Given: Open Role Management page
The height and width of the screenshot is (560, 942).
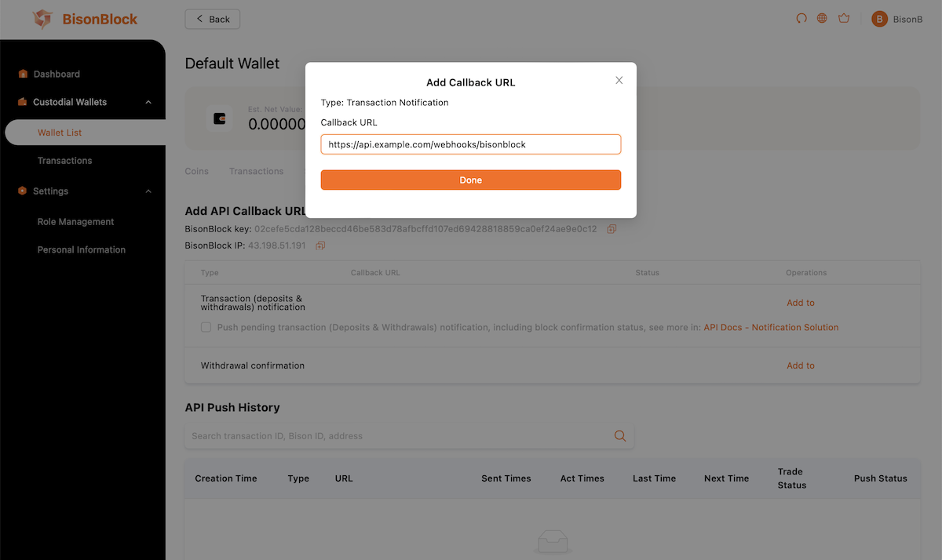Looking at the screenshot, I should tap(75, 222).
